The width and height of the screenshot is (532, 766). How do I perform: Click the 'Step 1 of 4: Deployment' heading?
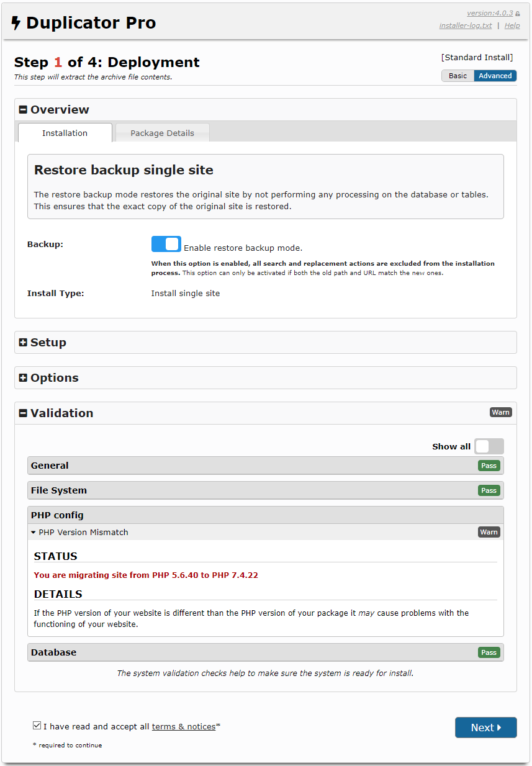pos(107,62)
